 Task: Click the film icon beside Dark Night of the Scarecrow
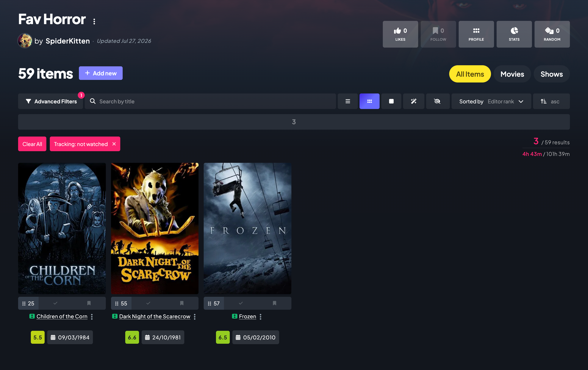[115, 316]
